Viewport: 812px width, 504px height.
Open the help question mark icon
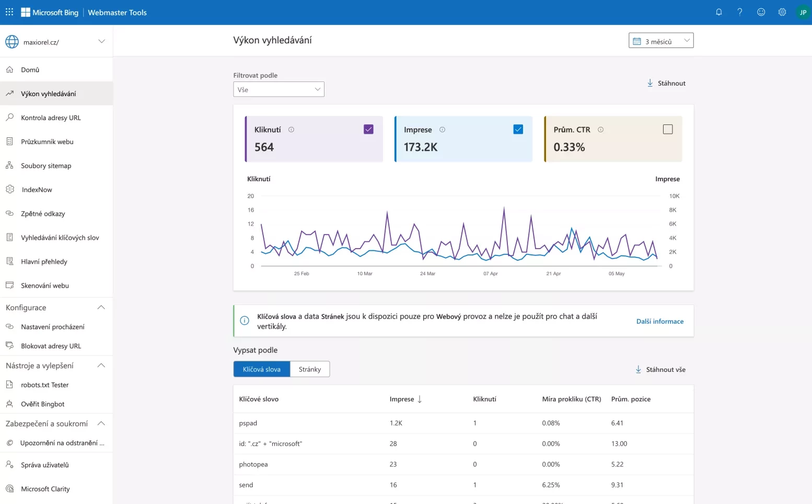coord(740,12)
